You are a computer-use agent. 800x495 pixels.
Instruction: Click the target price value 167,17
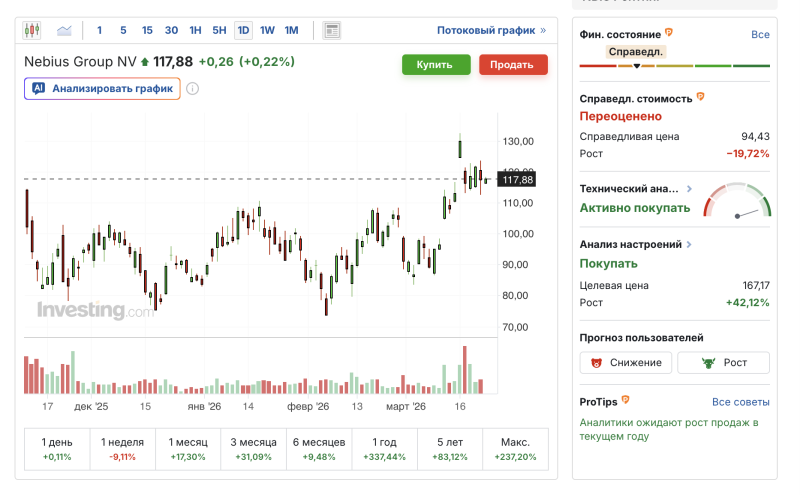[x=756, y=285]
